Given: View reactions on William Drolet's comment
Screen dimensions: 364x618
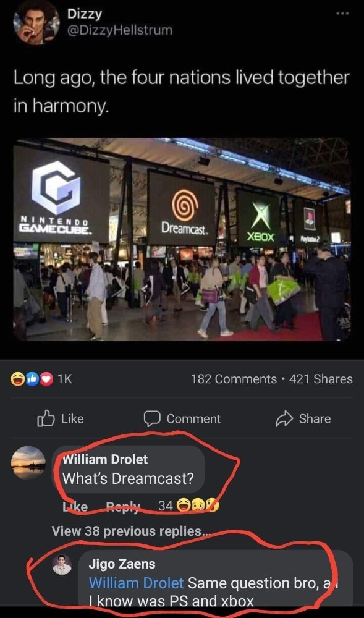Looking at the screenshot, I should tap(188, 506).
